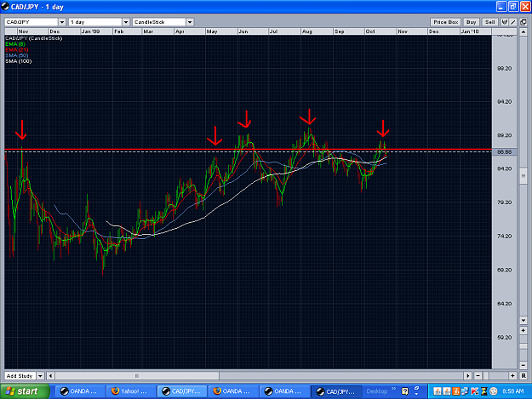
Task: Click the vertical scroll down arrow
Action: click(523, 321)
